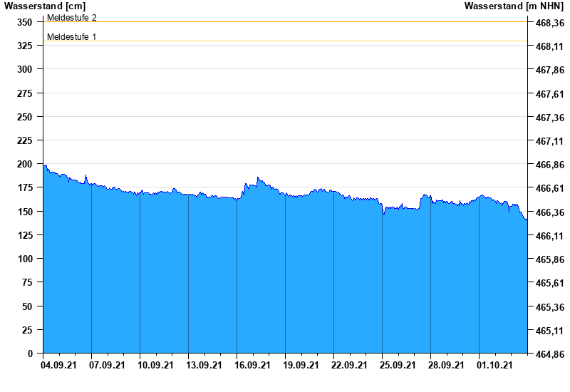The width and height of the screenshot is (570, 392).
Task: Click the 200 cm axis value
Action: click(x=25, y=164)
